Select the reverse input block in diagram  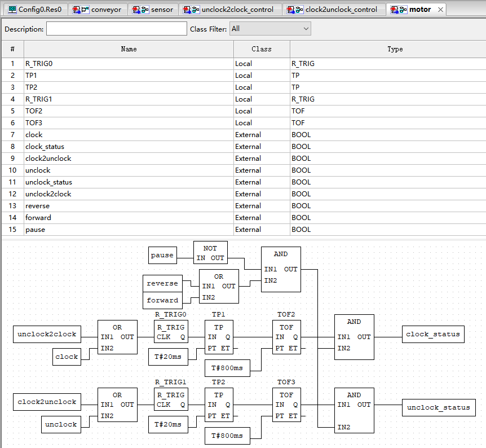162,283
